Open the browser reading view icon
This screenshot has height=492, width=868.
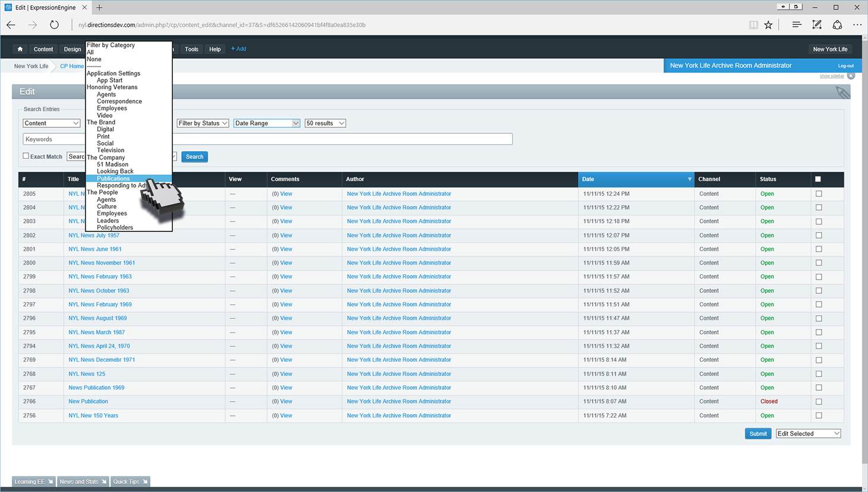coord(753,25)
